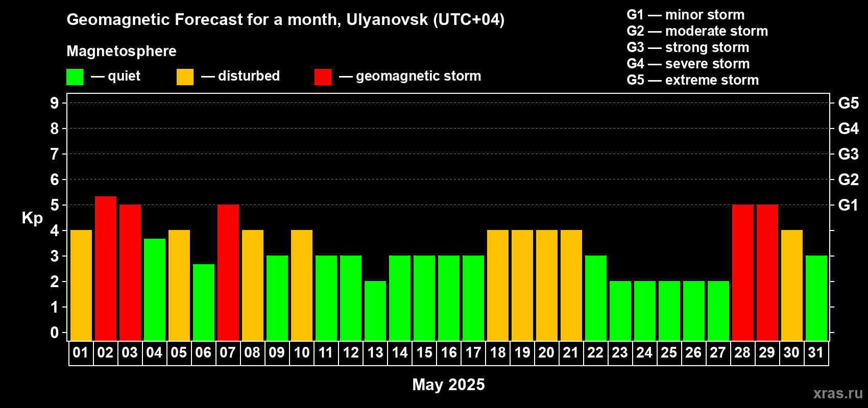868x408 pixels.
Task: Click the Kp value 5 on left axis
Action: (x=55, y=205)
